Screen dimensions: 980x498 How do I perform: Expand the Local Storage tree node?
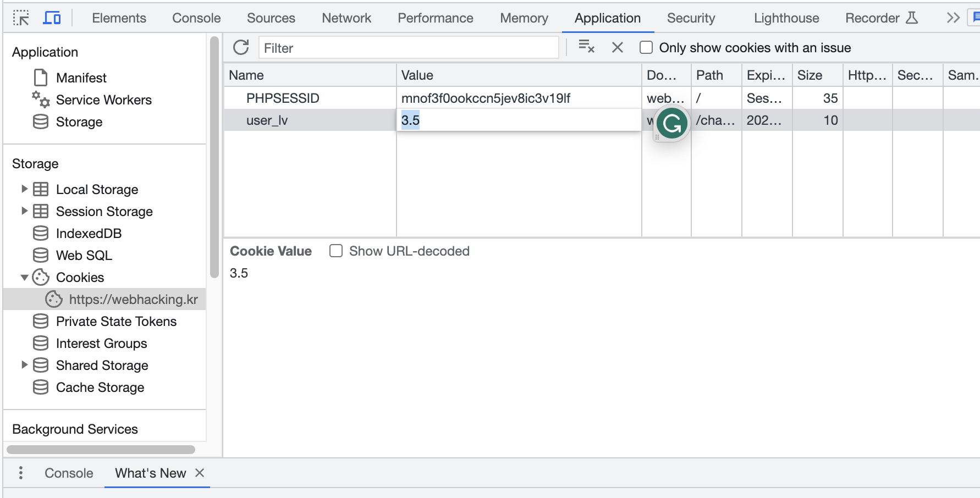(24, 189)
